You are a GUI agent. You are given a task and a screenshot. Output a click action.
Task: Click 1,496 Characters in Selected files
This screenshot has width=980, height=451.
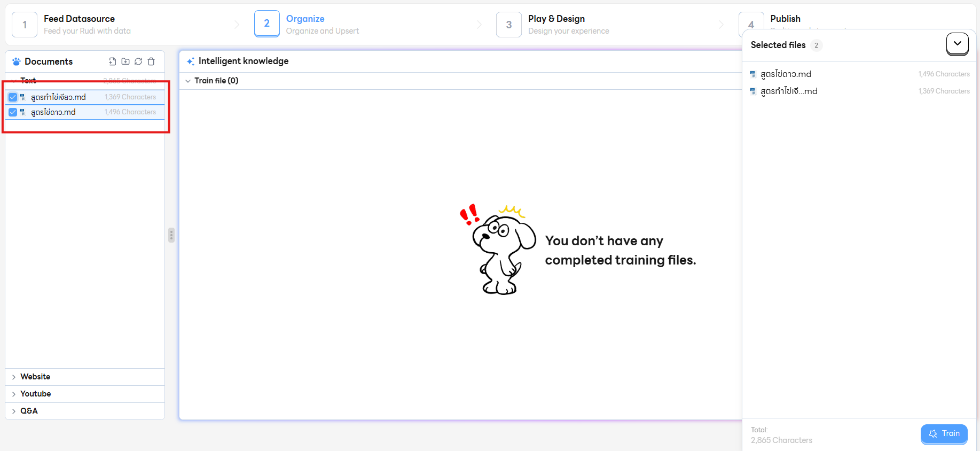tap(944, 74)
